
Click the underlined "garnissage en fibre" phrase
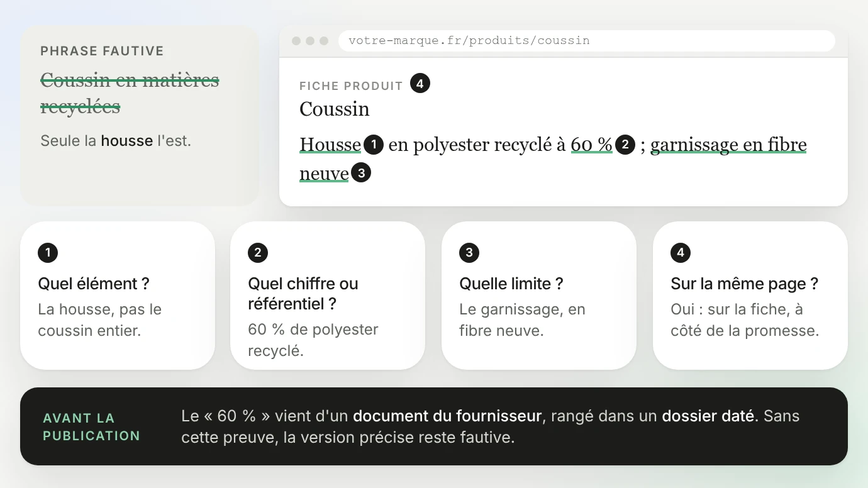click(728, 145)
